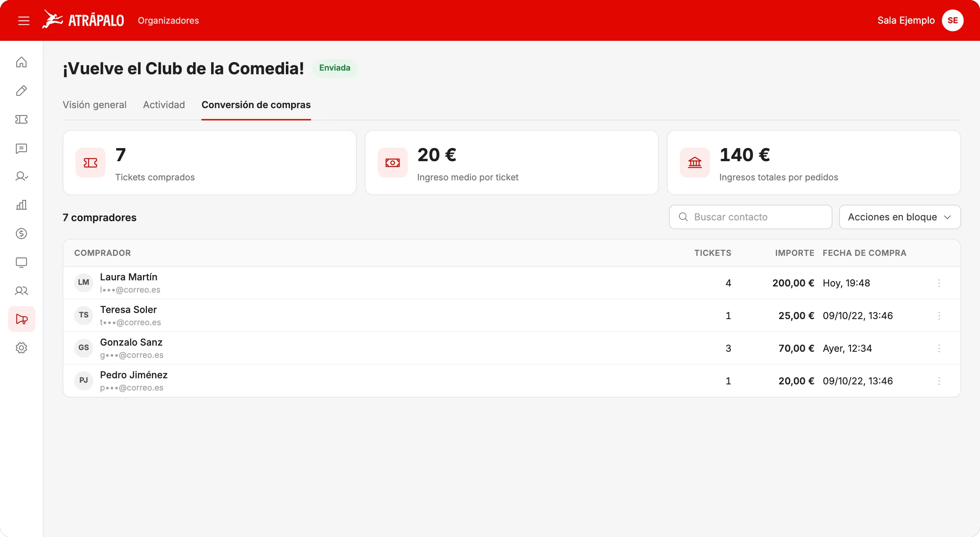Open row options for Laura Martín

pos(939,283)
